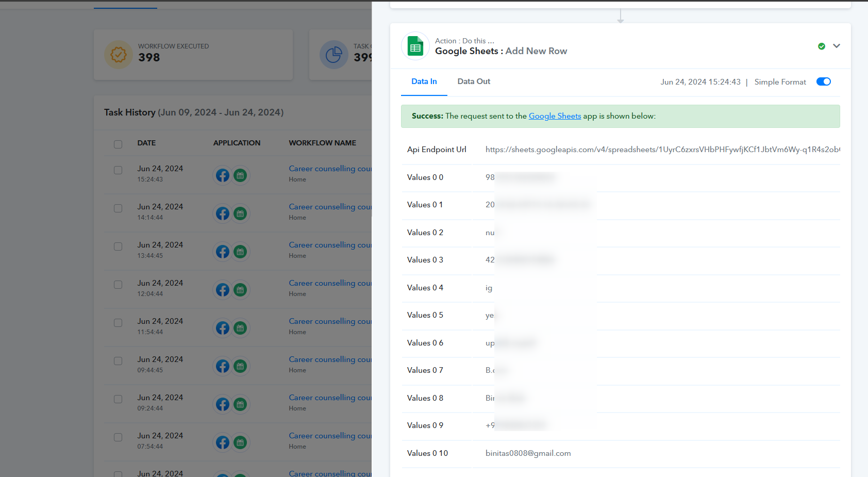Screen dimensions: 868x477
Task: Tick the checkbox for the 11:54:44 task
Action: (118, 323)
